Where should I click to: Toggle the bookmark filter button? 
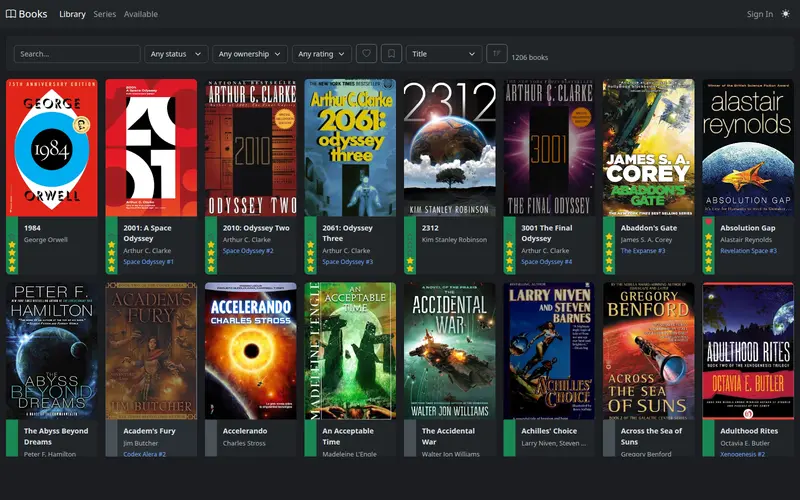(391, 54)
